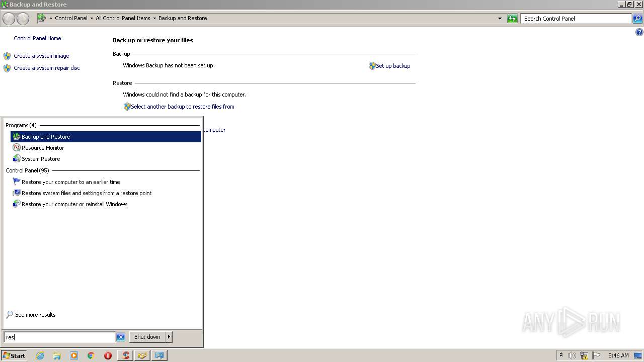Open Internet Explorer from the taskbar

click(x=40, y=355)
